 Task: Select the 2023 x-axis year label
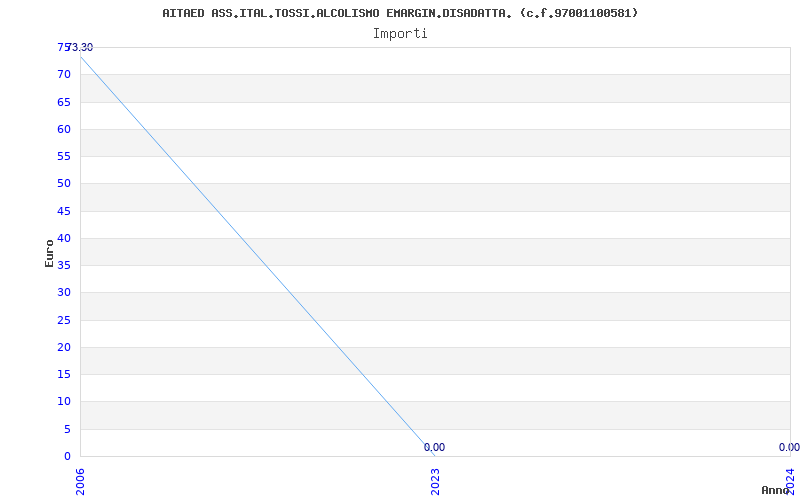[x=435, y=482]
